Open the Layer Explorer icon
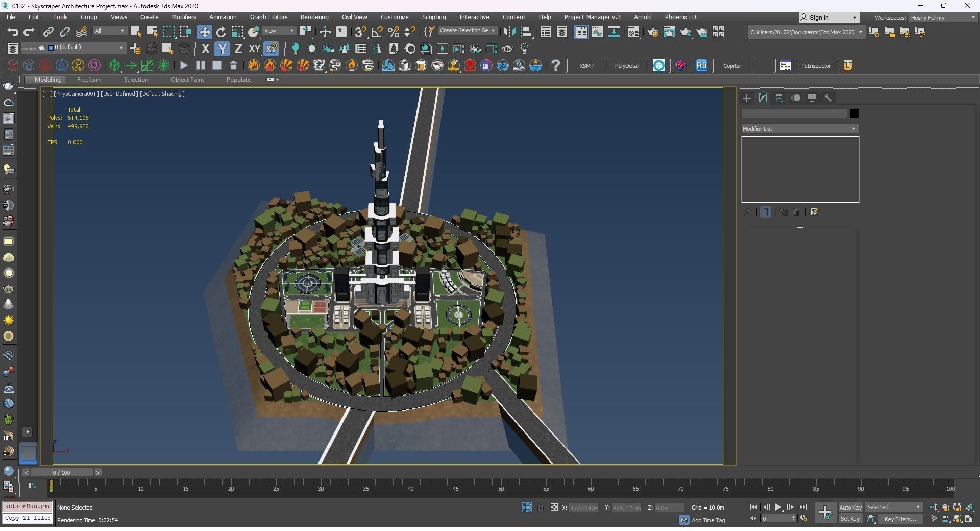The width and height of the screenshot is (980, 531). [x=562, y=32]
